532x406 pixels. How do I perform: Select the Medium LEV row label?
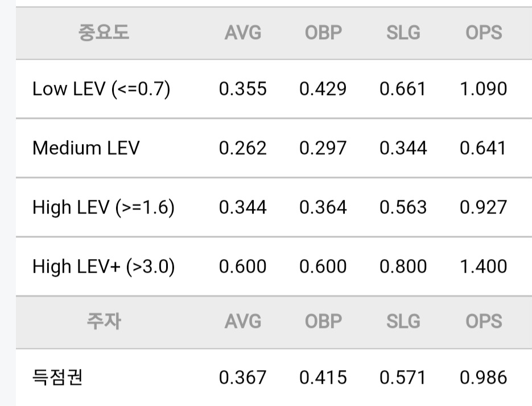86,148
